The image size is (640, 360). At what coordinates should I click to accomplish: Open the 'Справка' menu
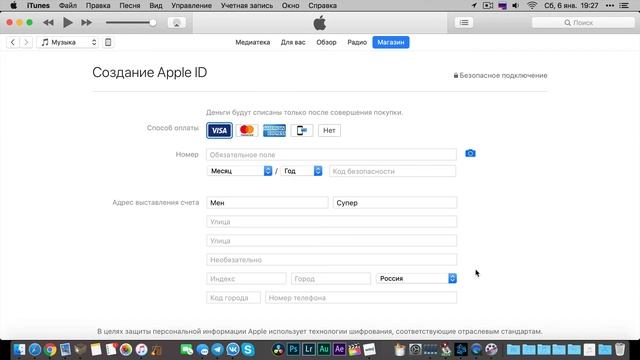click(322, 5)
